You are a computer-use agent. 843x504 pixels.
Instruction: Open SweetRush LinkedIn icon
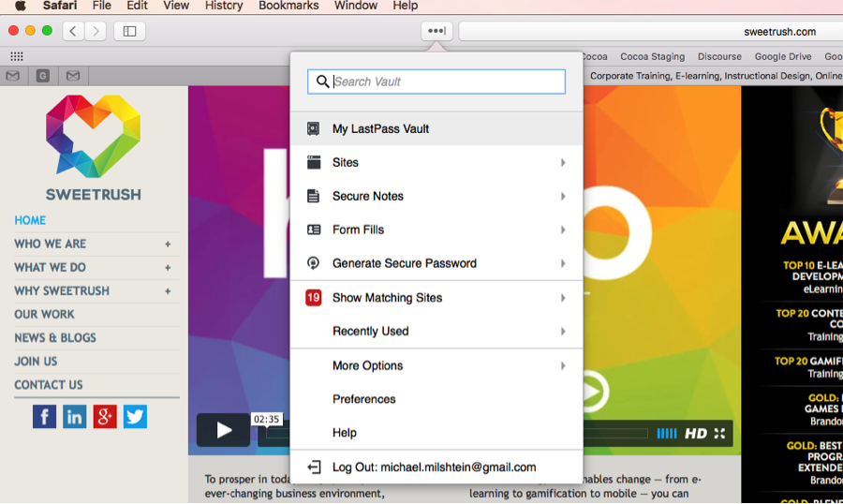74,417
